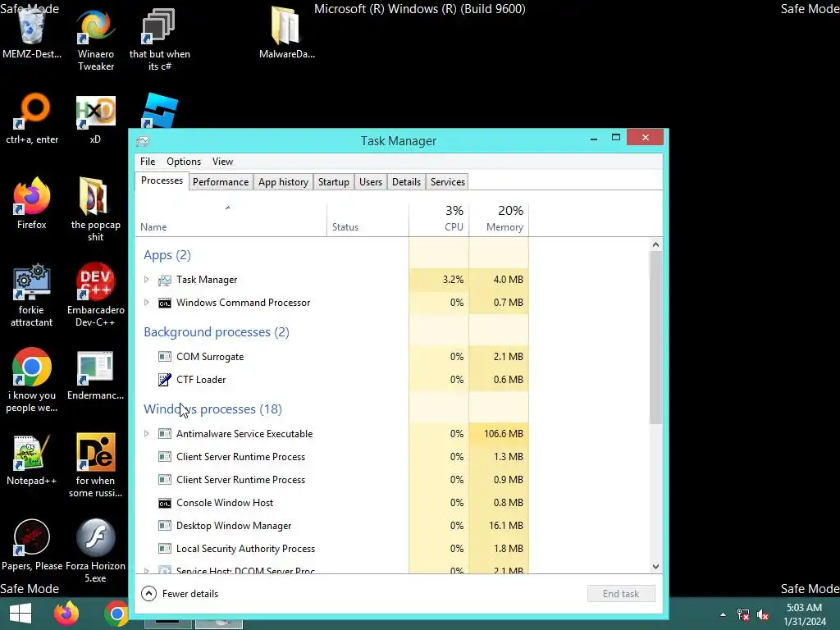Expand the Windows Command Processor entry

(x=146, y=302)
